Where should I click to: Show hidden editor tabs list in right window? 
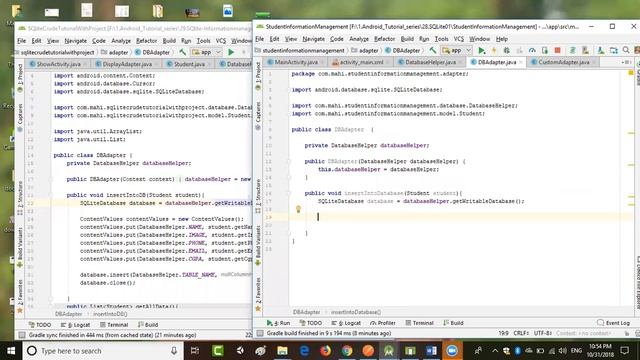pos(627,62)
